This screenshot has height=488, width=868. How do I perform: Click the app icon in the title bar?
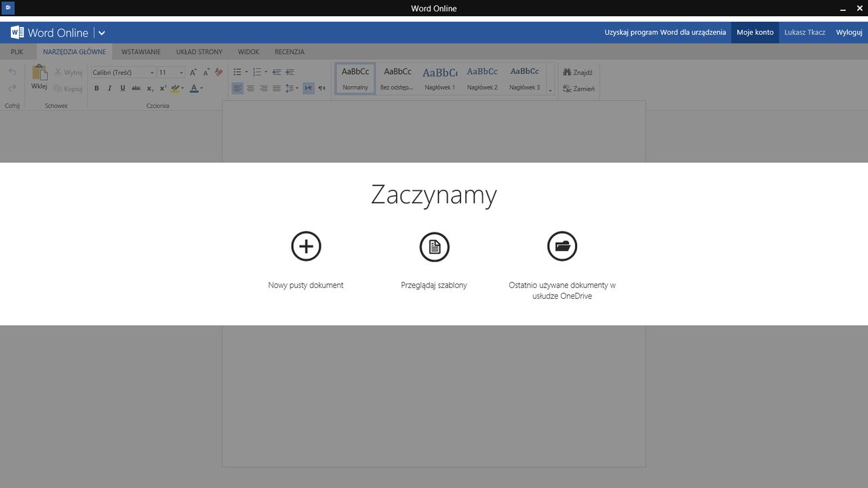click(x=8, y=8)
